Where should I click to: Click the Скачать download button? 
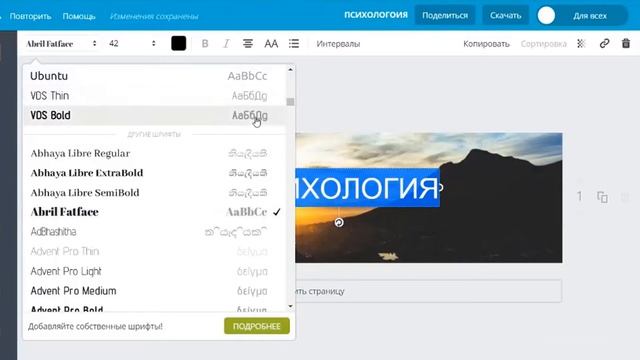[x=505, y=16]
